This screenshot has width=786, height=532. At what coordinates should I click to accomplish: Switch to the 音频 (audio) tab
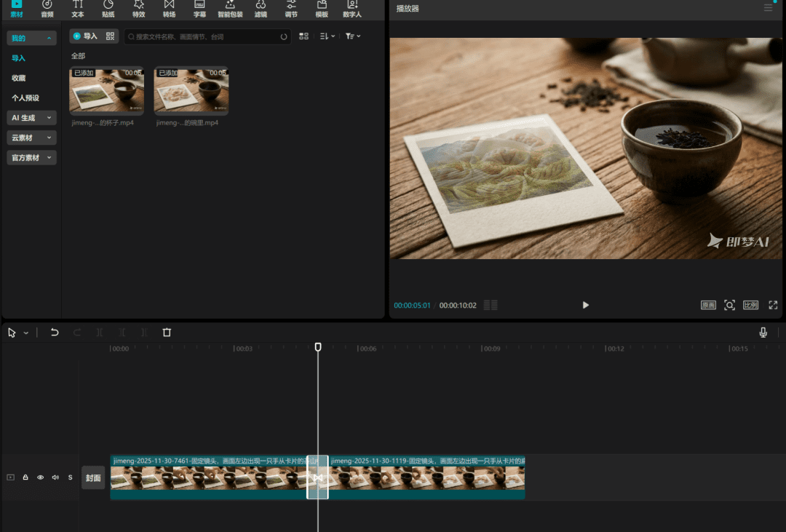[47, 9]
